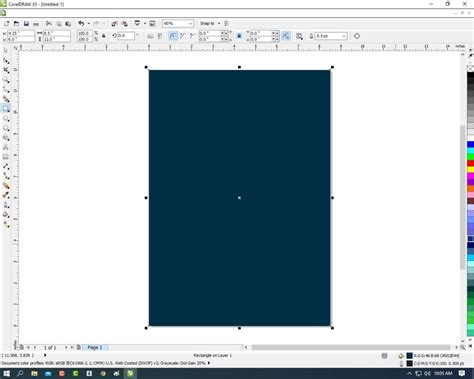Pick the red palette swatch

tap(470, 163)
